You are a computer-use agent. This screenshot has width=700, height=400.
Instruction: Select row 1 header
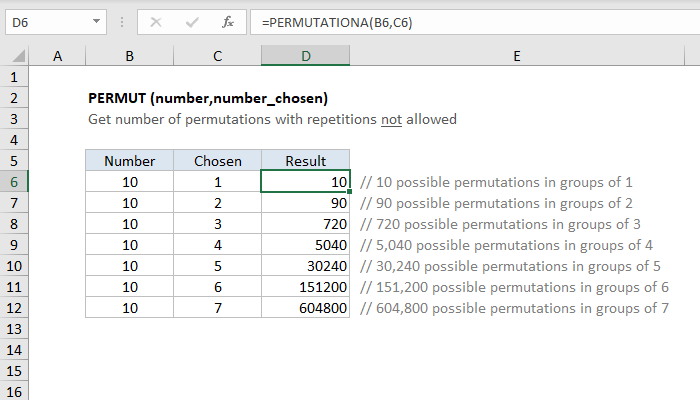(x=14, y=77)
